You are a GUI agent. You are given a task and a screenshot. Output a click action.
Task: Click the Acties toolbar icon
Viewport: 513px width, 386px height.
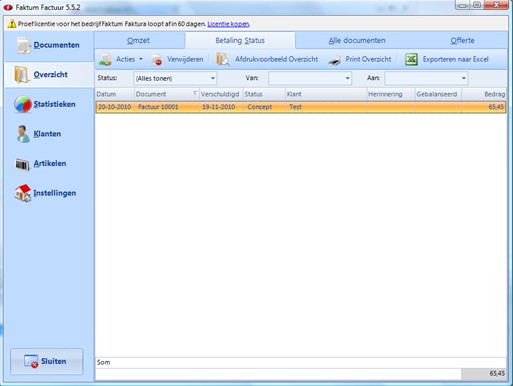coord(105,59)
